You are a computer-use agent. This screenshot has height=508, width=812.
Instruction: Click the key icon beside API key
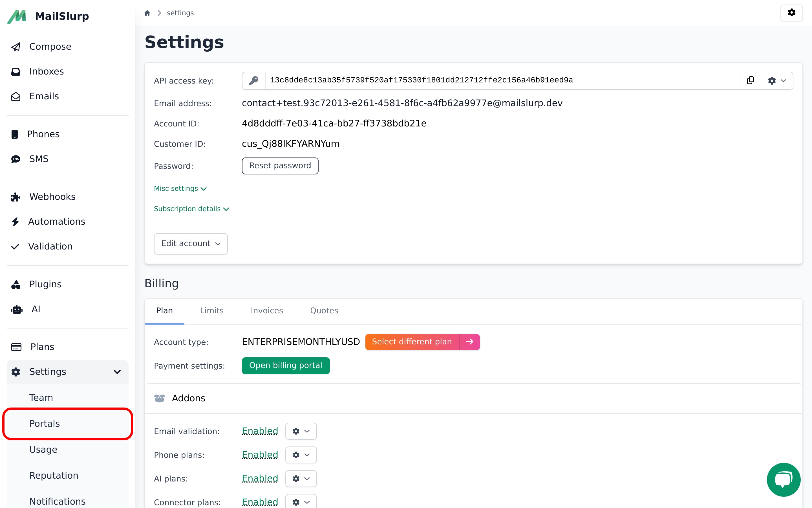pos(254,80)
